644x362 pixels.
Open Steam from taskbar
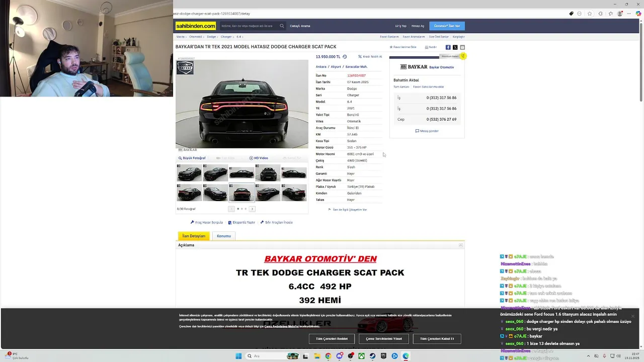372,356
